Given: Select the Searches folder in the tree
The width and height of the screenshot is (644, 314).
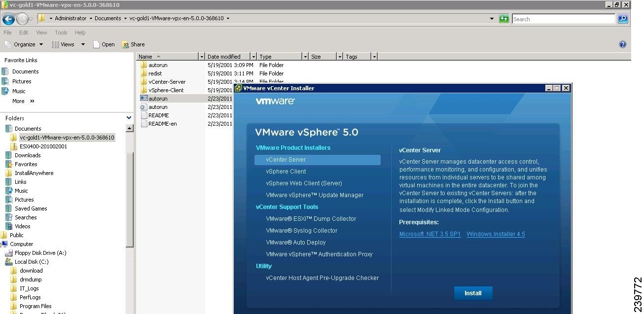Looking at the screenshot, I should click(x=26, y=217).
